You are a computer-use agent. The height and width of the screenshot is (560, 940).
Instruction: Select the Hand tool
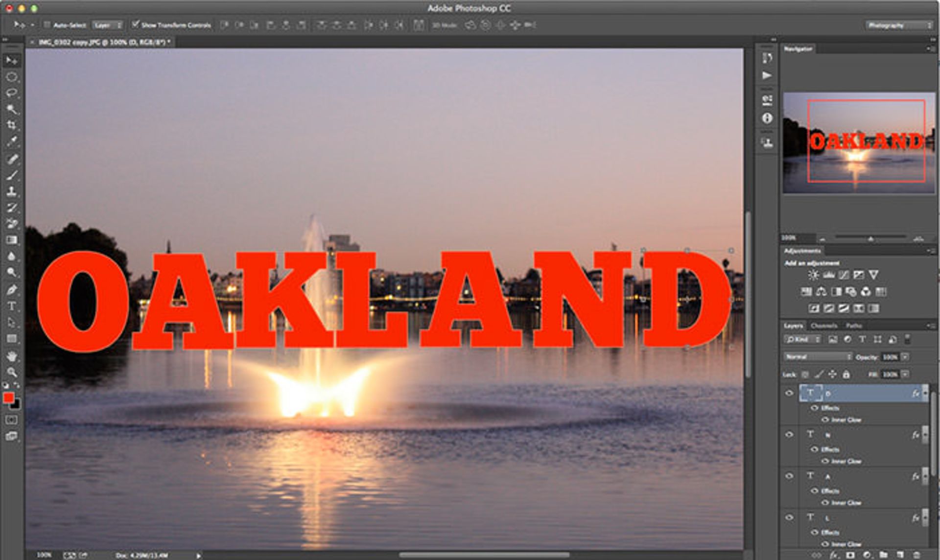click(12, 356)
